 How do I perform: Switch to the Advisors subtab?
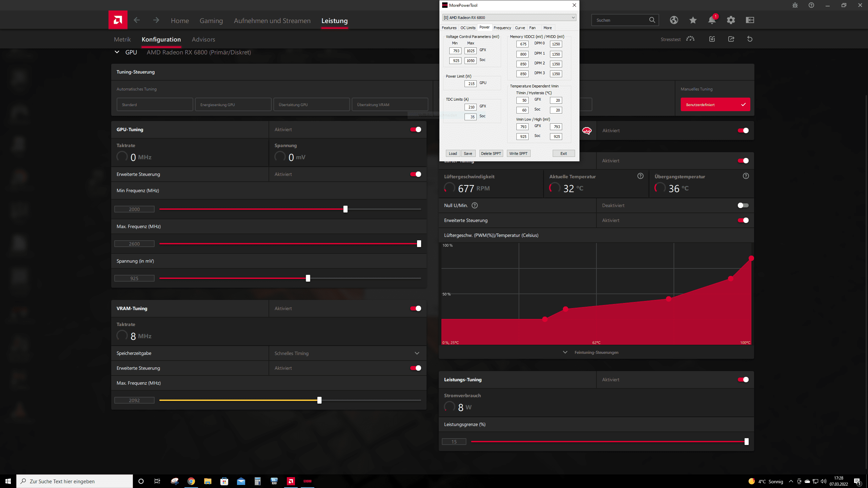pyautogui.click(x=203, y=39)
